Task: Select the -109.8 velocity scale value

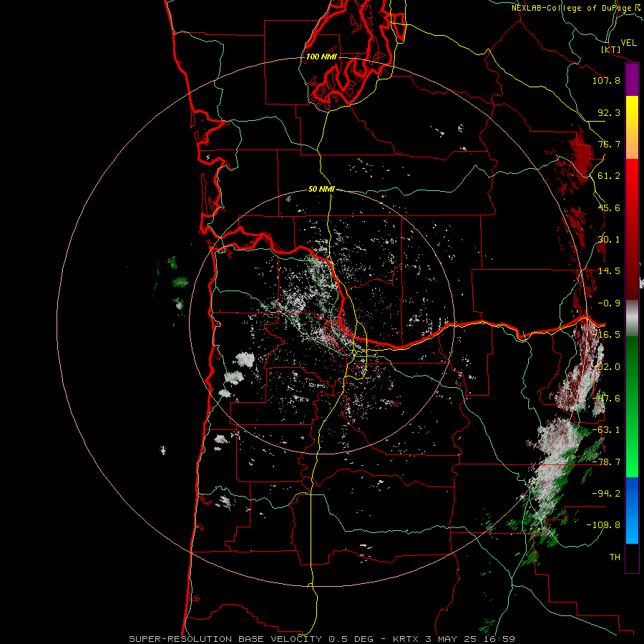Action: (x=603, y=525)
